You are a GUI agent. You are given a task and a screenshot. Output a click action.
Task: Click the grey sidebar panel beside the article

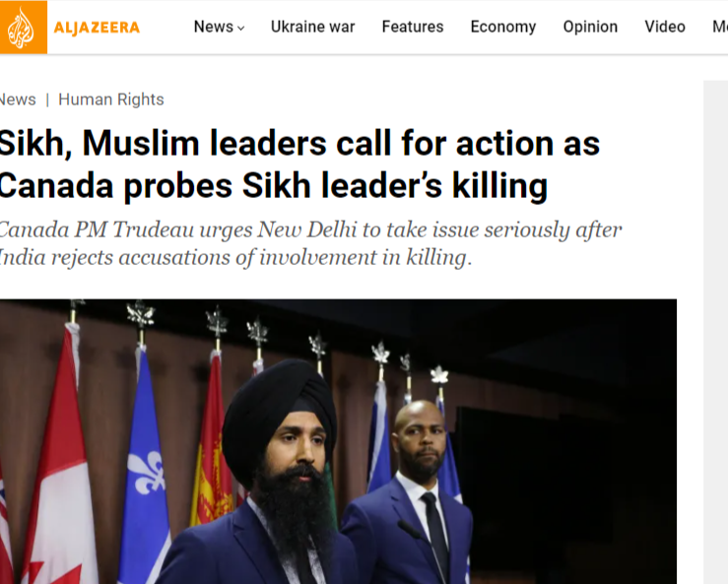[715, 332]
